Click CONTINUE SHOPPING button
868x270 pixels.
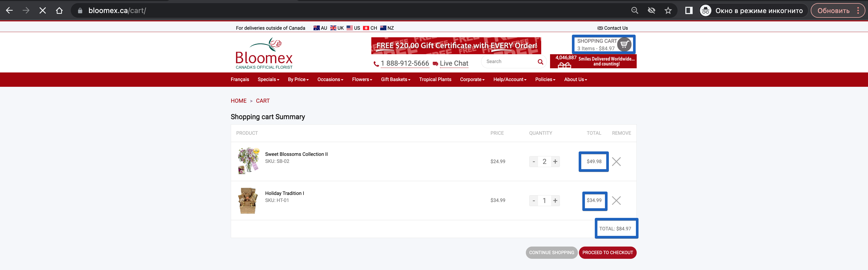552,253
